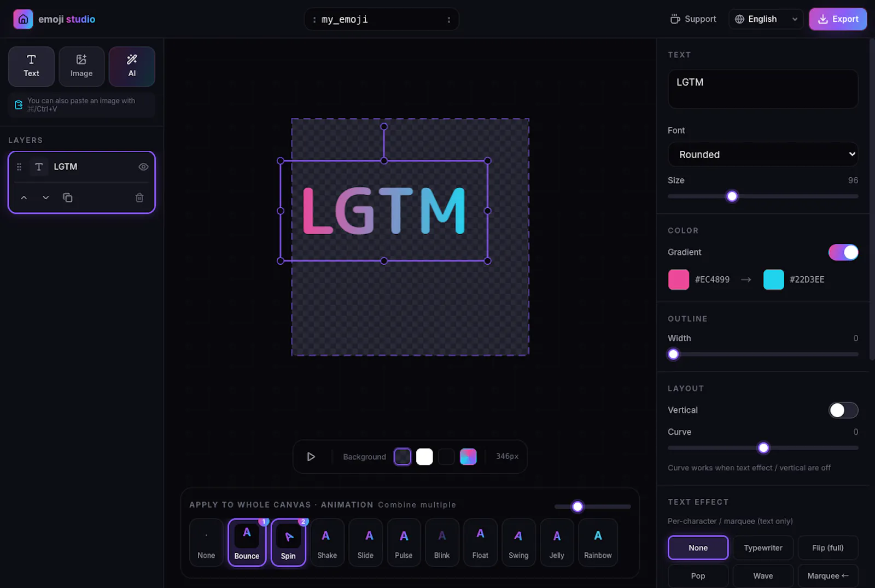Open Support page
Screen dimensions: 875x588
click(693, 19)
